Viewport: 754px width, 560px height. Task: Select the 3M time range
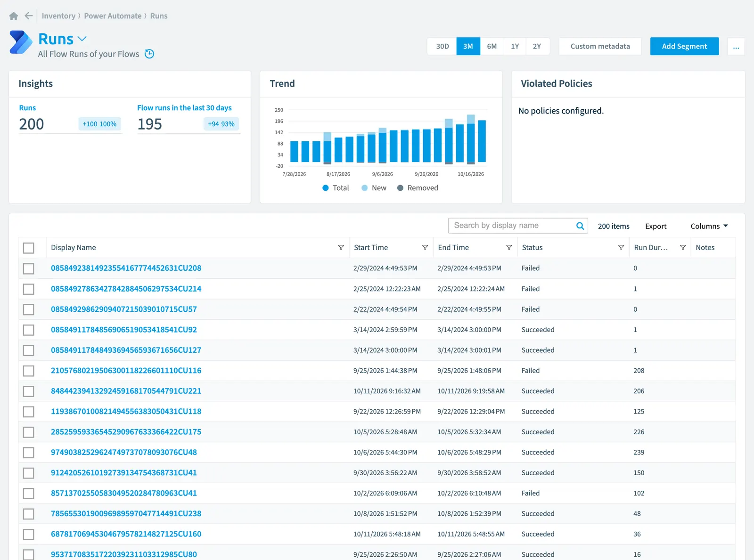tap(468, 47)
